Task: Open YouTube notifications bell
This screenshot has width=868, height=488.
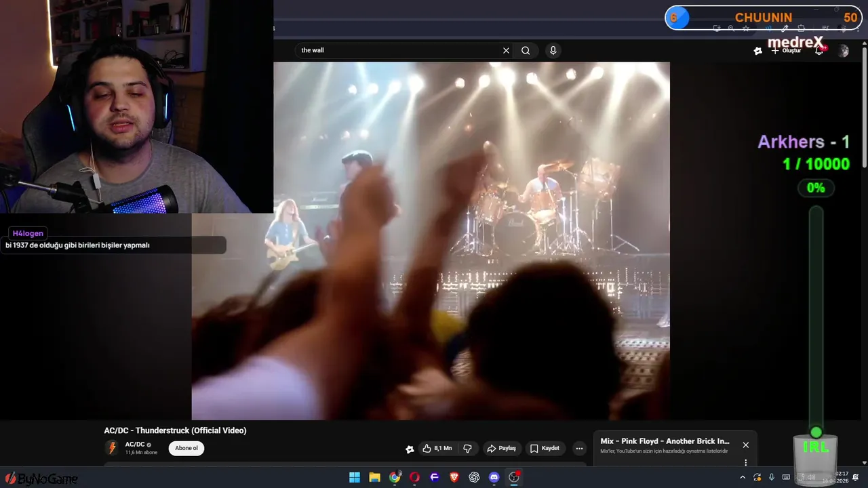Action: 819,51
